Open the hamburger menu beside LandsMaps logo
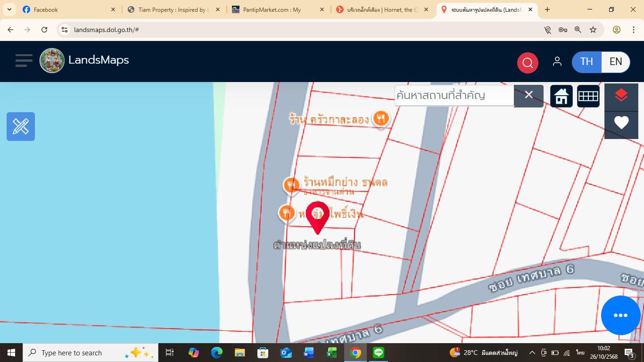 pyautogui.click(x=24, y=61)
